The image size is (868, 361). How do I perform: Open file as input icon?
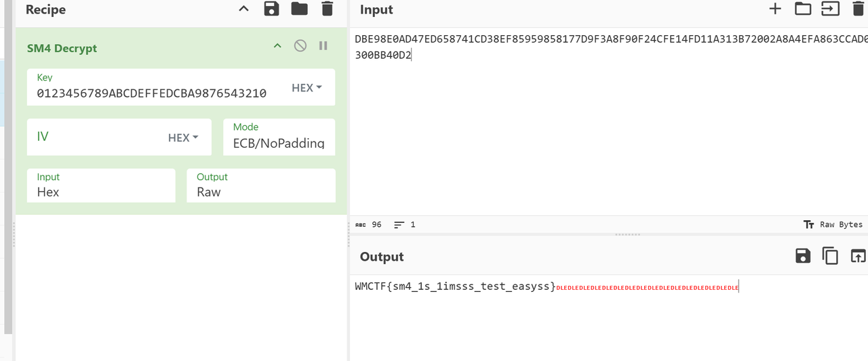point(830,9)
